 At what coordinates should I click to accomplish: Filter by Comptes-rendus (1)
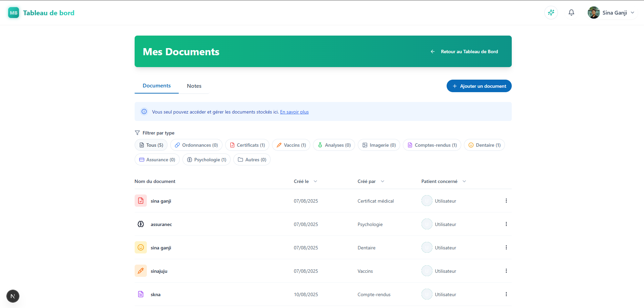click(x=432, y=145)
